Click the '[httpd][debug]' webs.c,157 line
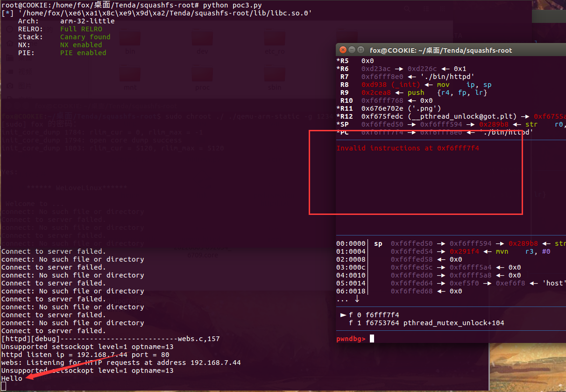 (x=111, y=339)
